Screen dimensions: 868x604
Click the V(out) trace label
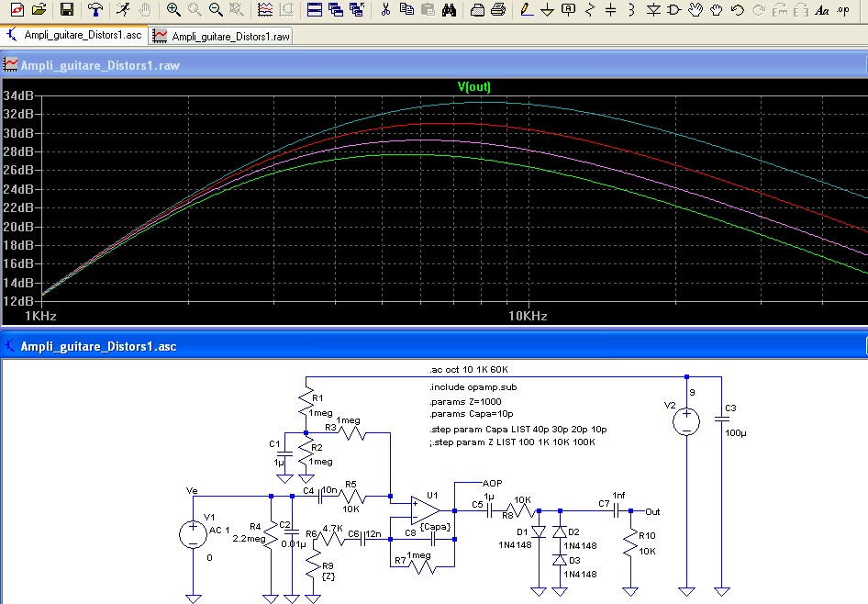474,87
